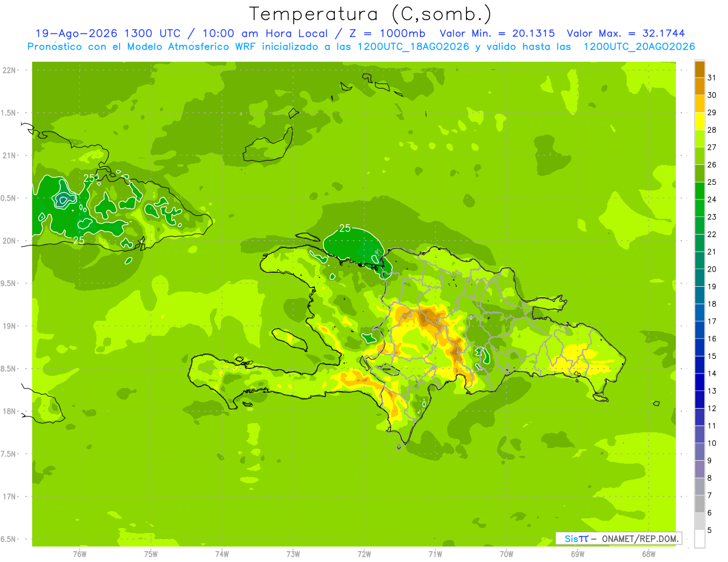Click the "25" contour label north of Haiti
This screenshot has height=562, width=728.
(345, 229)
